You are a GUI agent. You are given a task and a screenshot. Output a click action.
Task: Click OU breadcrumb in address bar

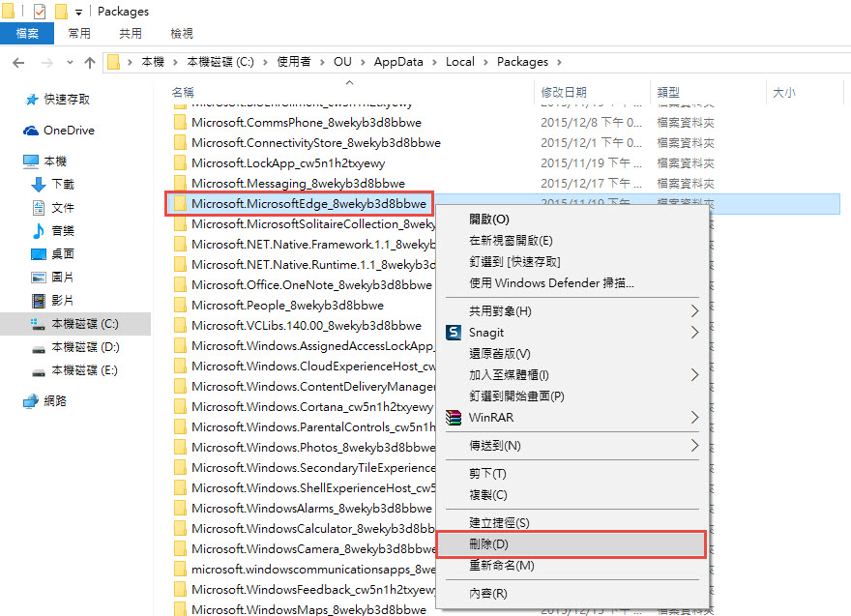342,62
